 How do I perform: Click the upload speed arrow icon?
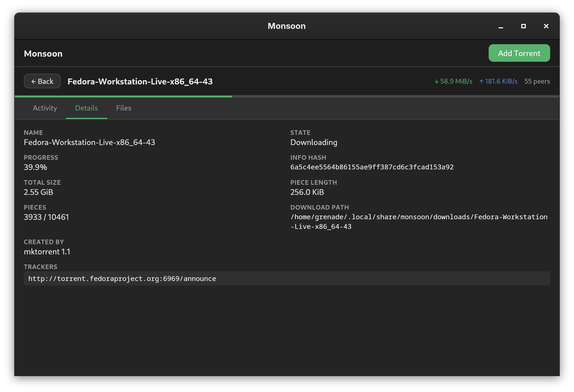[x=481, y=81]
